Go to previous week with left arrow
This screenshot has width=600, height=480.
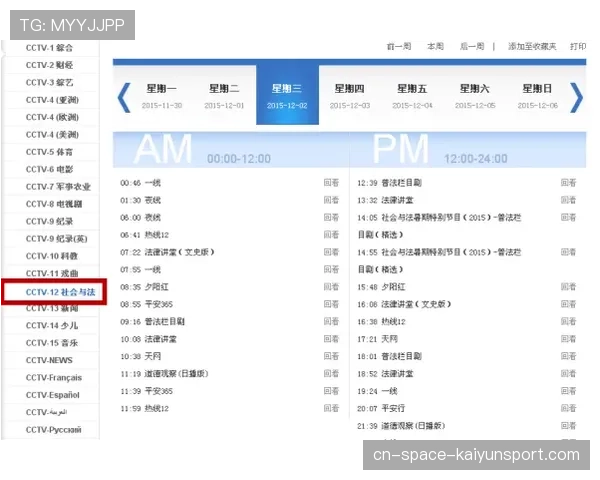[x=124, y=98]
